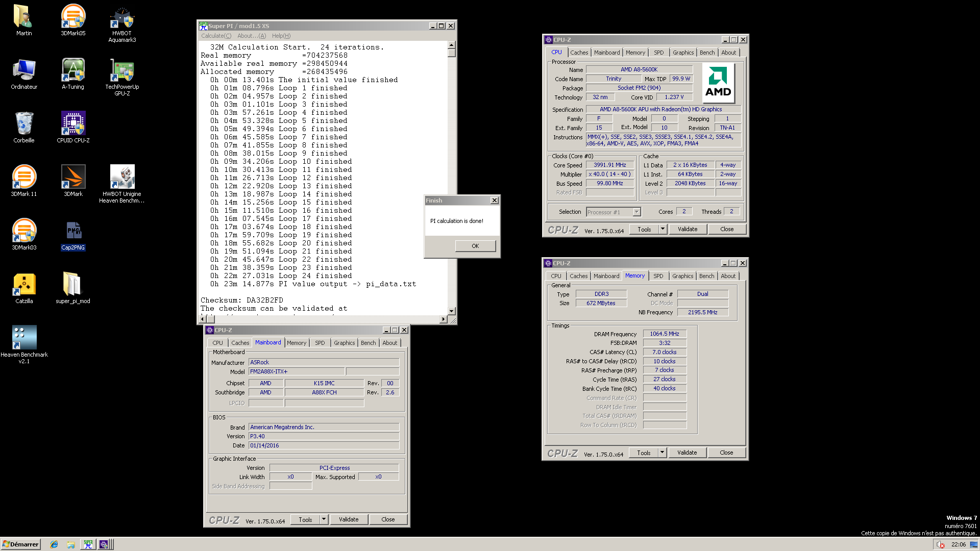Open the About menu in Super PI
This screenshot has height=551, width=980.
(252, 36)
